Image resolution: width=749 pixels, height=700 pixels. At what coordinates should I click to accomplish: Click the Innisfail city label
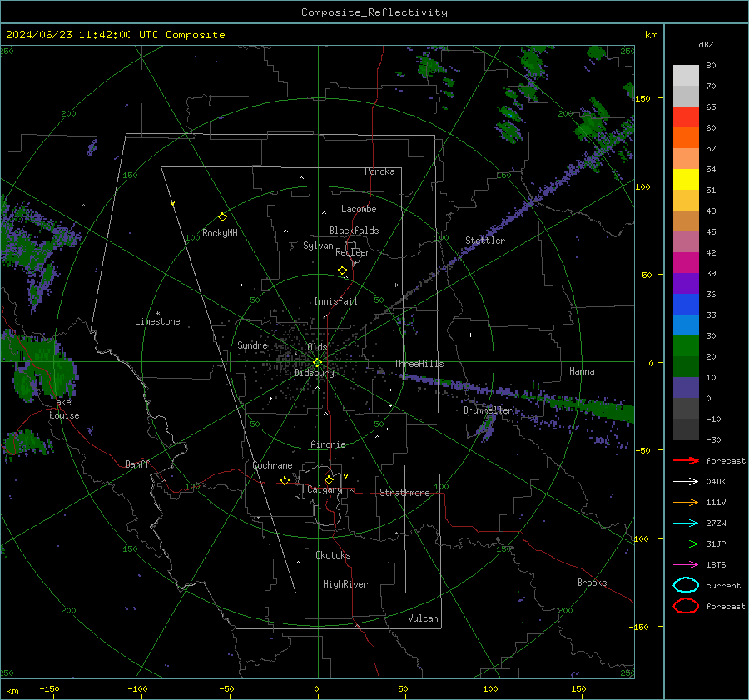[335, 301]
